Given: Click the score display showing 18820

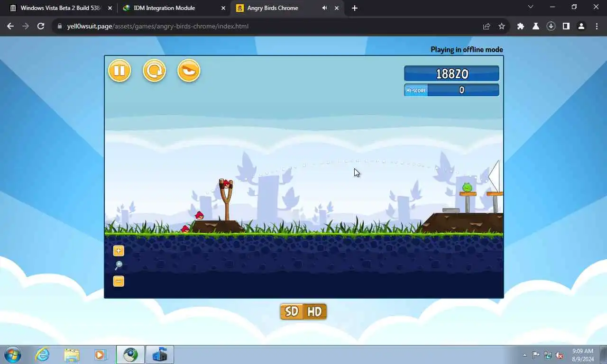Looking at the screenshot, I should point(451,73).
